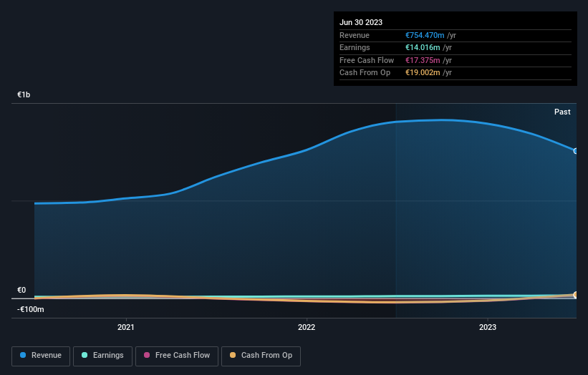Screen dimensions: 588x375
Task: Click the Past label in chart
Action: (x=562, y=112)
